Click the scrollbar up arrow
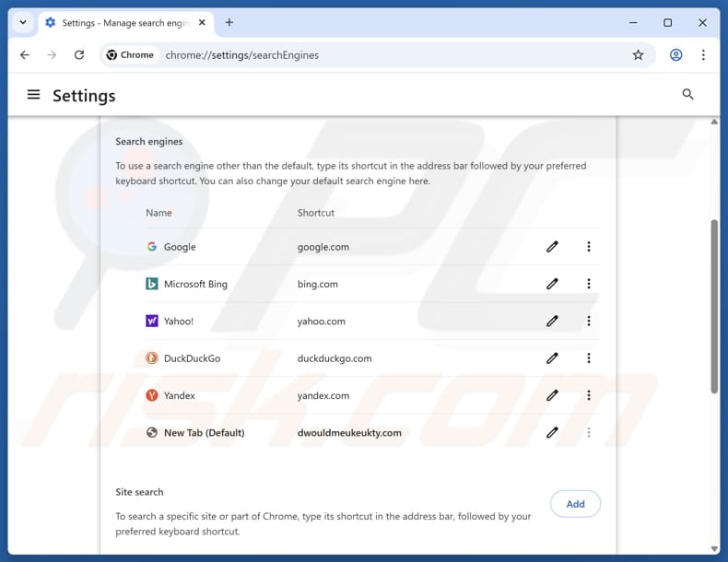 point(714,122)
